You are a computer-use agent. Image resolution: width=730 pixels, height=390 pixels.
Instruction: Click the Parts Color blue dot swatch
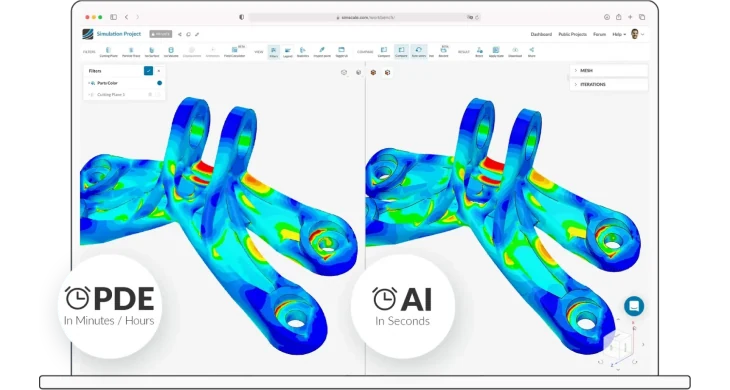tap(159, 83)
